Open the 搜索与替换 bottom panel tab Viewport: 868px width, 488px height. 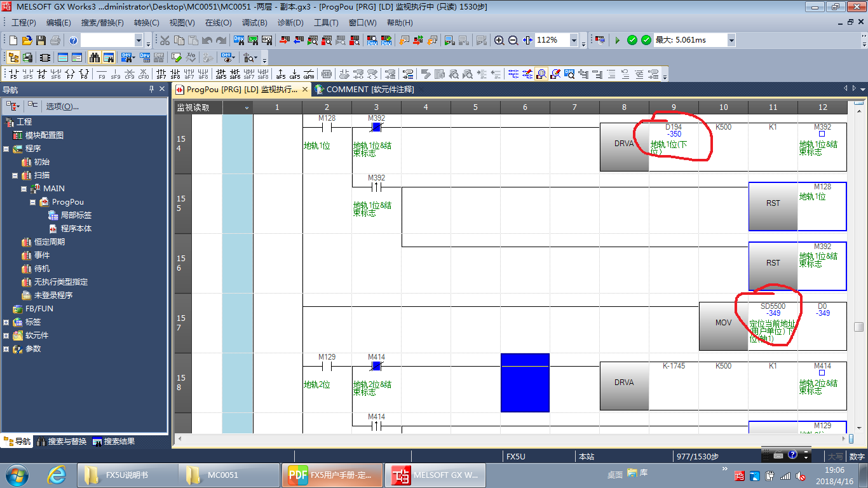[x=62, y=442]
